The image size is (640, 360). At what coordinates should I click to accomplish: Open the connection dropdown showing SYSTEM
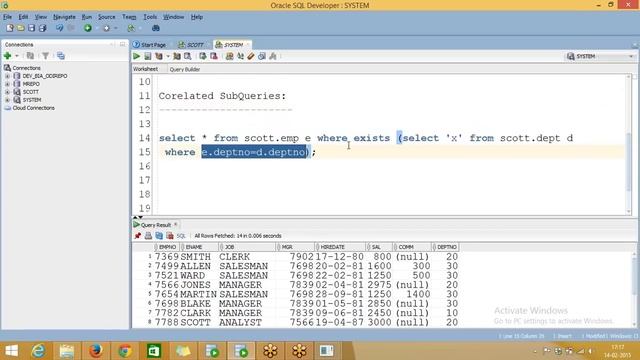click(x=600, y=56)
